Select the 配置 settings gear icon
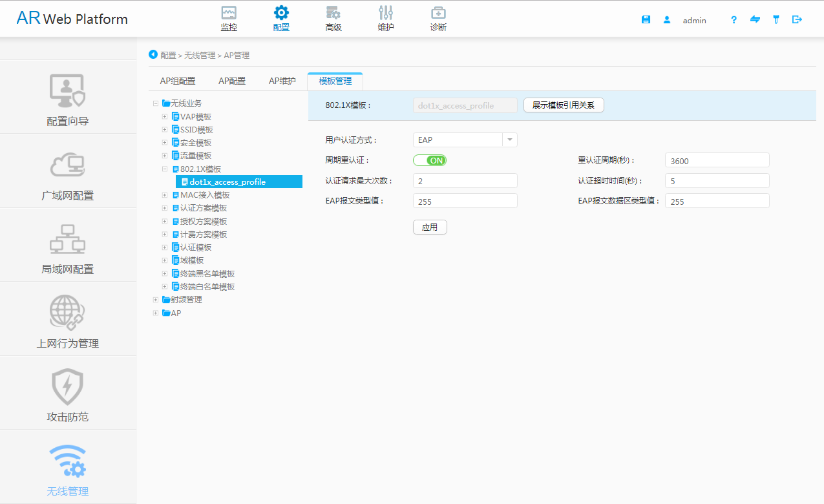Viewport: 824px width, 504px height. tap(281, 17)
